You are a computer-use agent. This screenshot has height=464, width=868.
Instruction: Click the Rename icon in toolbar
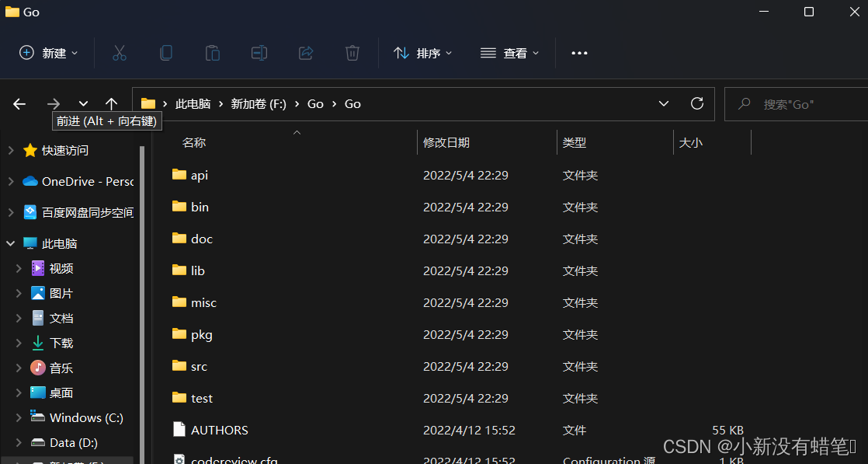coord(259,53)
